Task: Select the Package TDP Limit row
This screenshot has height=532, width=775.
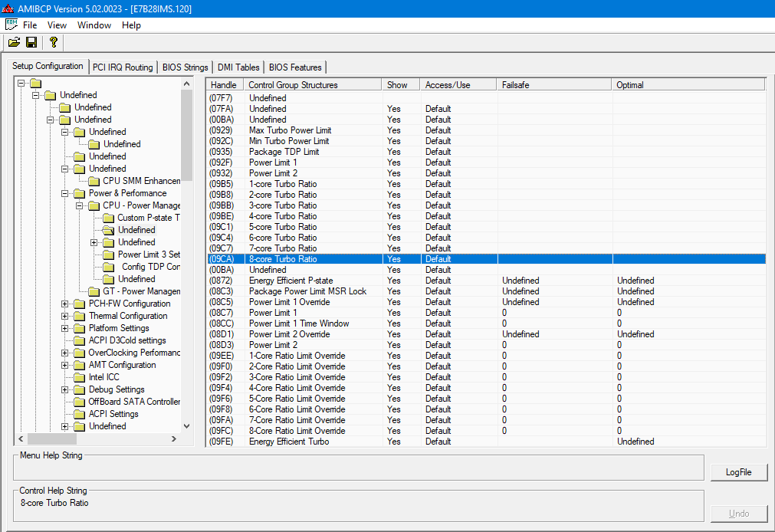Action: coord(284,152)
